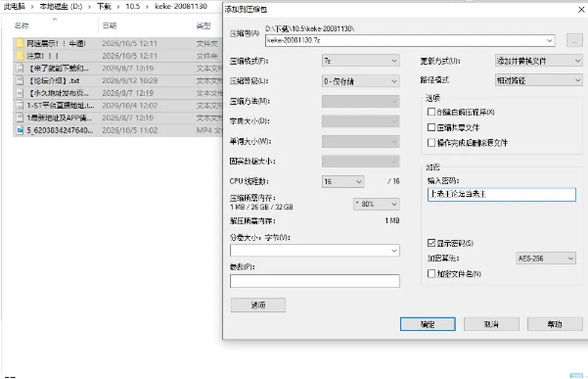Screen dimensions: 588x379
Task: Click the folder icon beside 注意！！！
Action: pos(20,56)
